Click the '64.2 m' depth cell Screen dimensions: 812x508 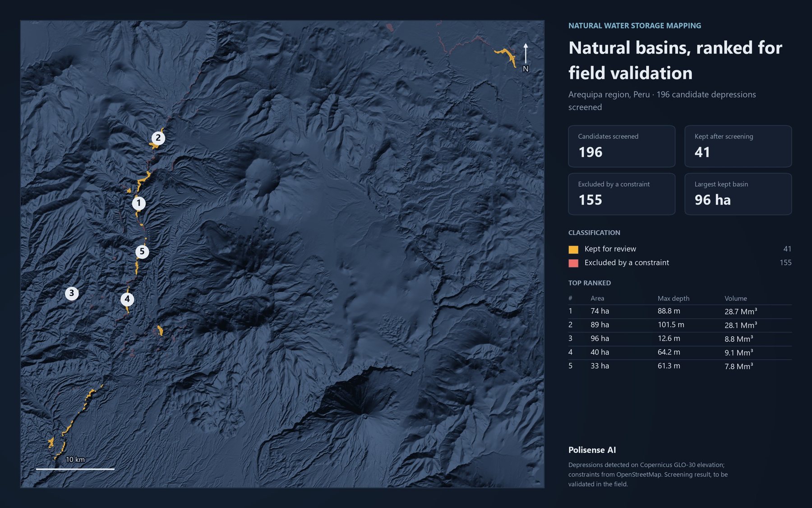pos(669,352)
